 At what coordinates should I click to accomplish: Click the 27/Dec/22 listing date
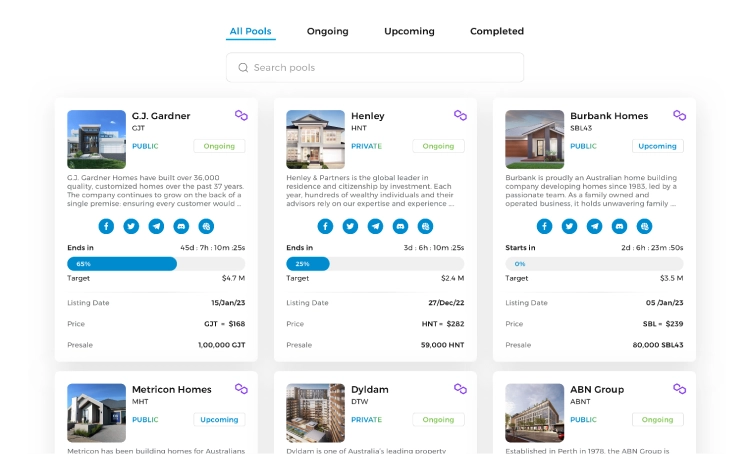coord(446,303)
